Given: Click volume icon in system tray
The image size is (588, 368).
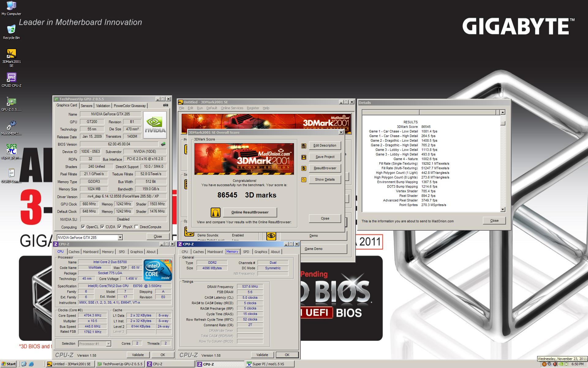Looking at the screenshot, I should coord(555,364).
